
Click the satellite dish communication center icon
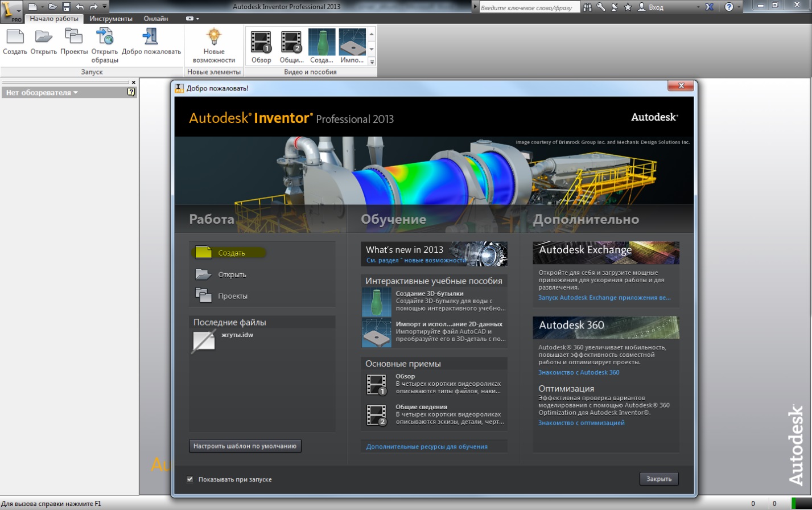click(x=615, y=7)
